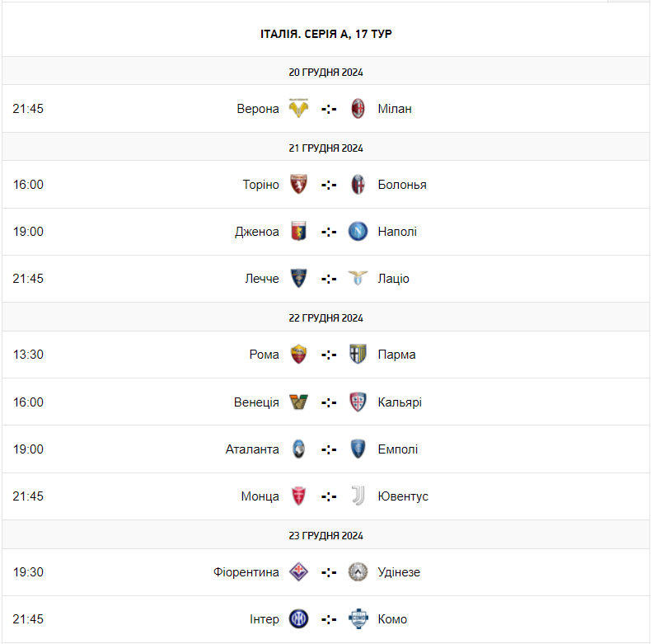The width and height of the screenshot is (651, 644).
Task: Click the Juventus club logo
Action: coord(358,496)
